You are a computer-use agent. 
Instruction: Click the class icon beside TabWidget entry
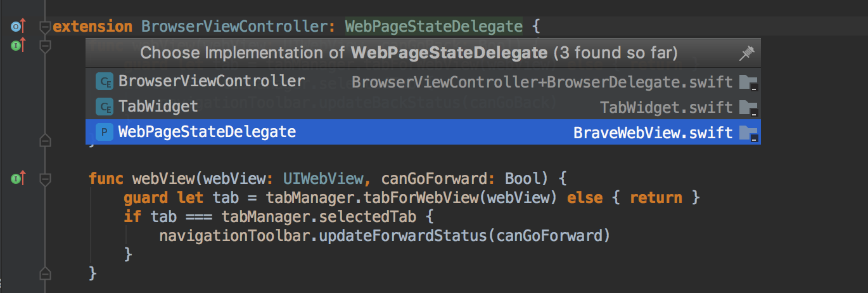tap(104, 107)
